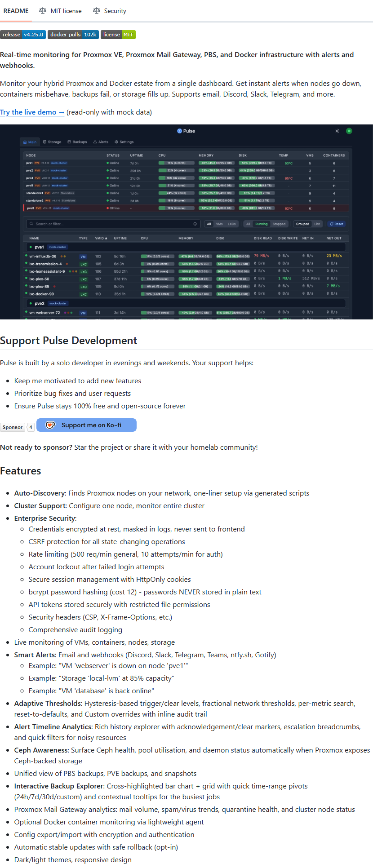Click the PVE badge next to pve1 node
Viewport: 373px width, 868px height.
(37, 163)
